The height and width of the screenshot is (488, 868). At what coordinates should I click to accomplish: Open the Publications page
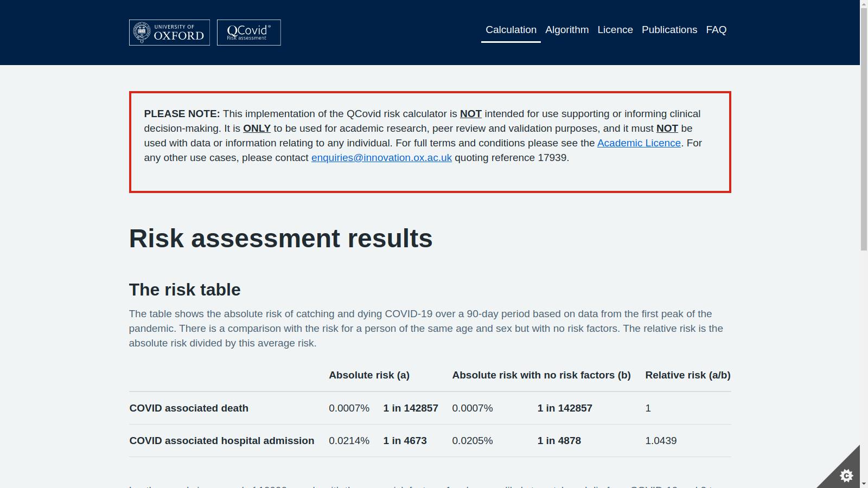click(x=669, y=30)
